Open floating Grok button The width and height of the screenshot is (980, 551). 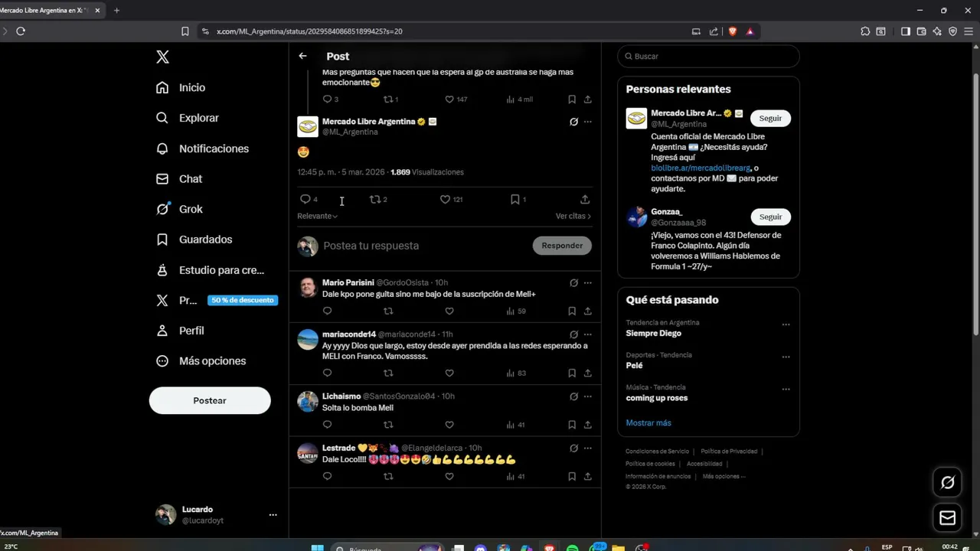[x=948, y=482]
